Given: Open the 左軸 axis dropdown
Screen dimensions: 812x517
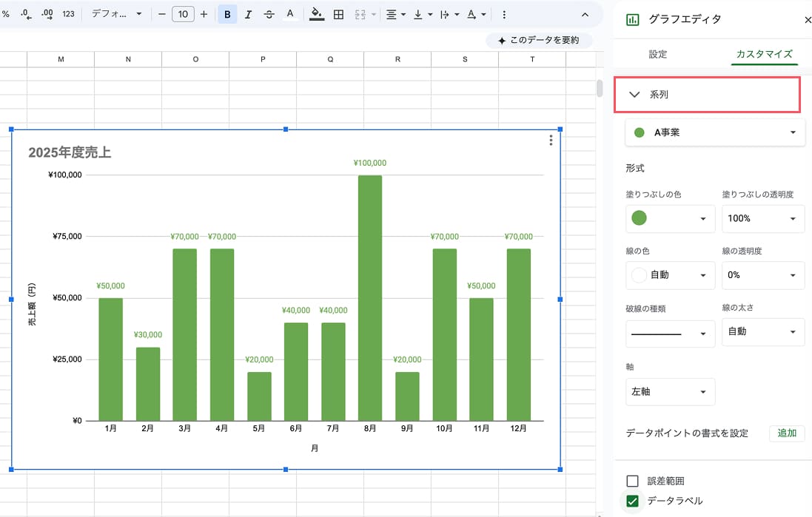Looking at the screenshot, I should pyautogui.click(x=670, y=392).
